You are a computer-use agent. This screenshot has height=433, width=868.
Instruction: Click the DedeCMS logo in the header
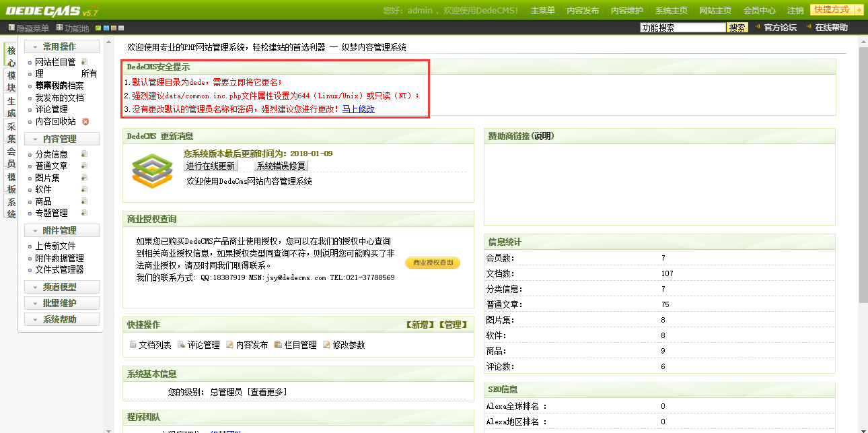tap(52, 11)
